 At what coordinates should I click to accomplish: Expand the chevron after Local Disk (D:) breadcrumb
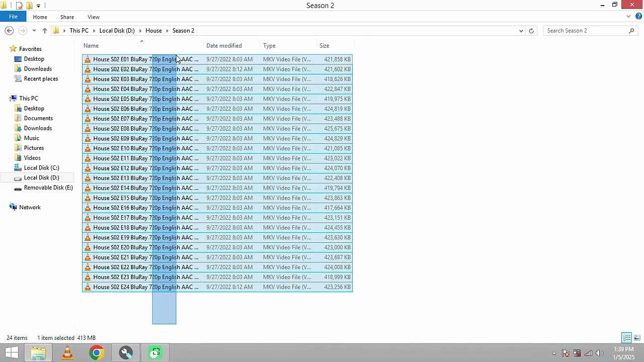(x=140, y=31)
